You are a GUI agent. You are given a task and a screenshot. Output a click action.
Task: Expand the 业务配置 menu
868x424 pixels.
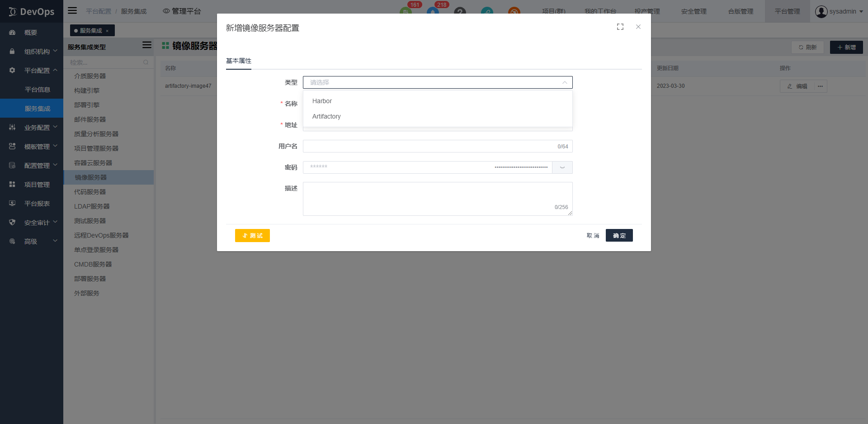(x=55, y=127)
